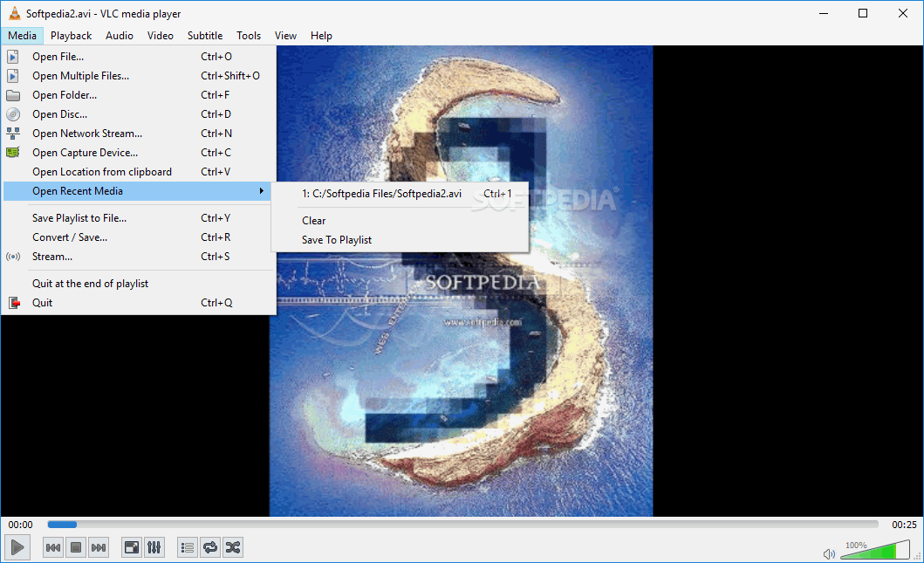Stop playback with the stop button
The width and height of the screenshot is (924, 563).
[x=76, y=547]
